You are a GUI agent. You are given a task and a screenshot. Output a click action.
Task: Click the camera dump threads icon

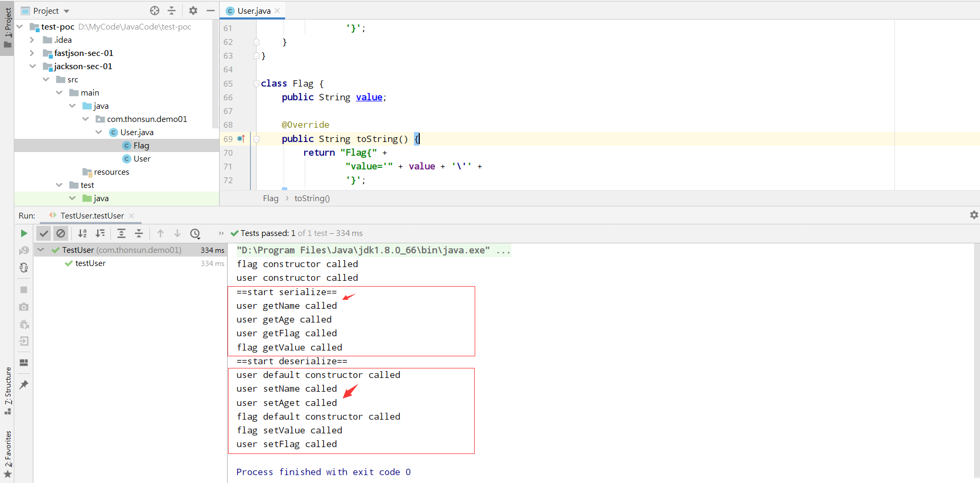24,307
